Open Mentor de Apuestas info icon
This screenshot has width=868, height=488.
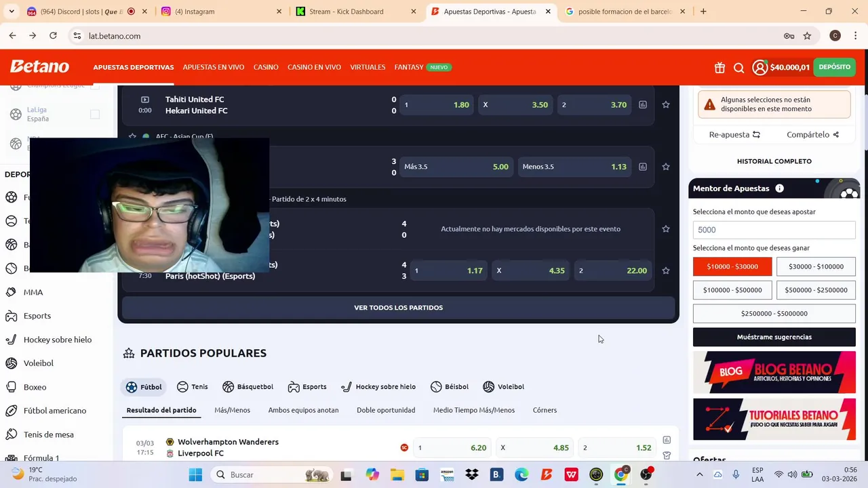pyautogui.click(x=779, y=188)
